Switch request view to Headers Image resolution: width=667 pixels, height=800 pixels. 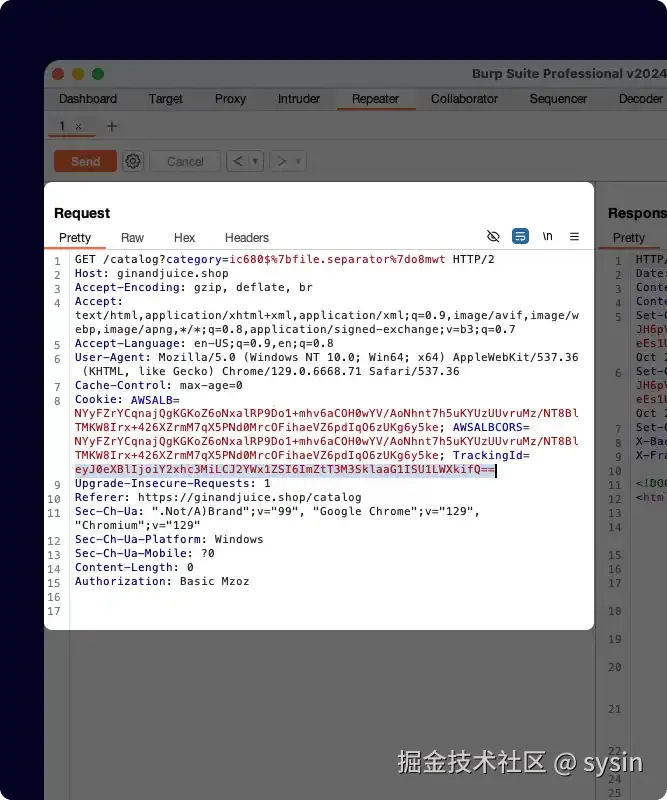pos(246,238)
